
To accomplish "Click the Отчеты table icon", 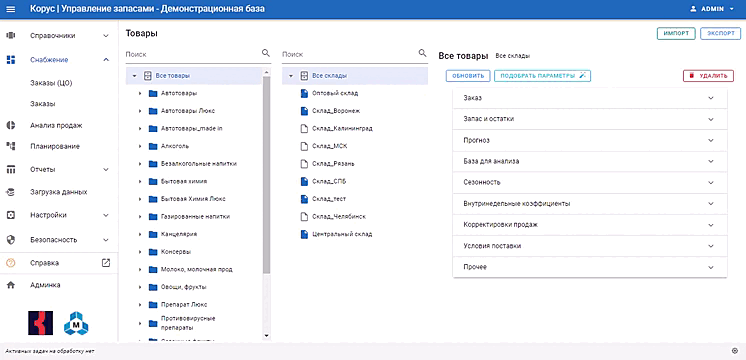I will [10, 169].
